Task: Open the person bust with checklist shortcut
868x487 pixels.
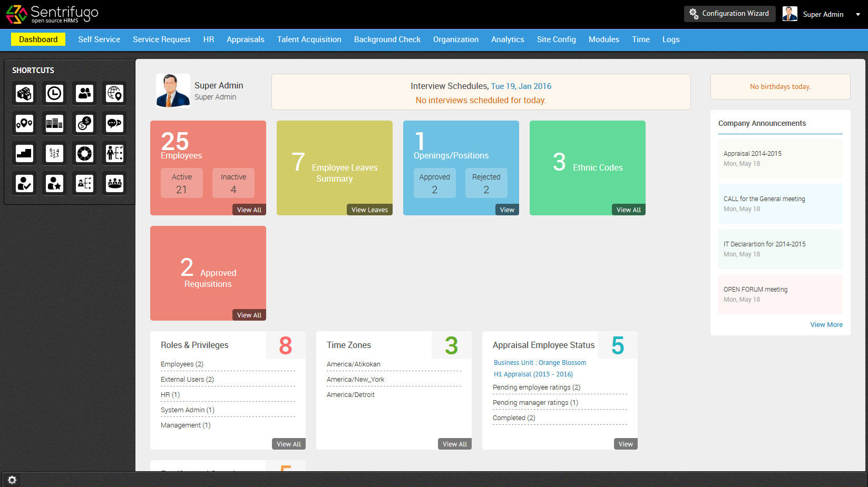Action: 84,184
